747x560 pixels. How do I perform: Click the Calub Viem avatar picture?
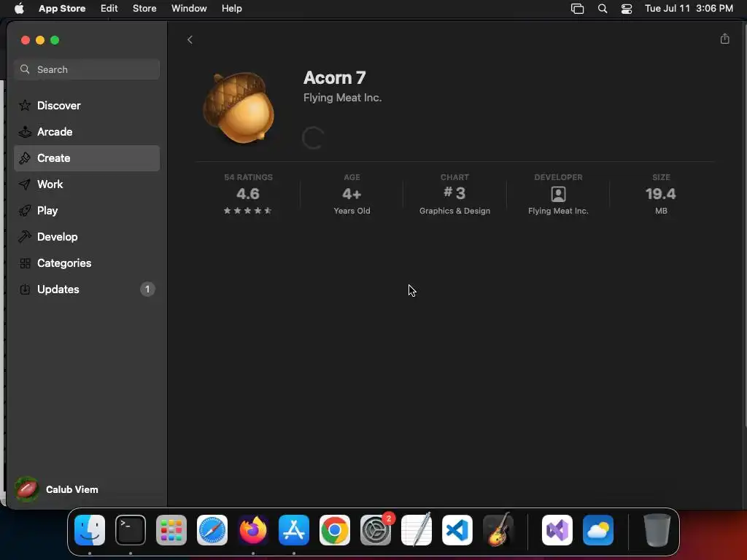(x=27, y=489)
